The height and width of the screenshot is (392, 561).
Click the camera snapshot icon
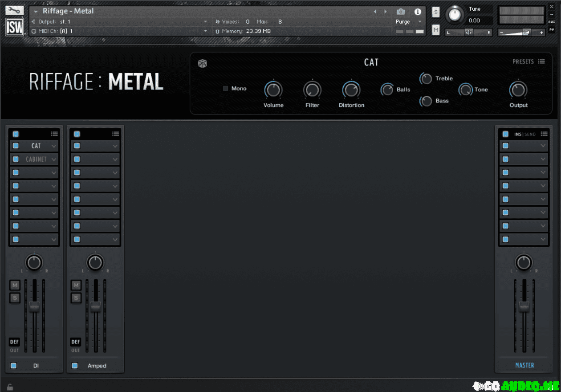tap(401, 12)
